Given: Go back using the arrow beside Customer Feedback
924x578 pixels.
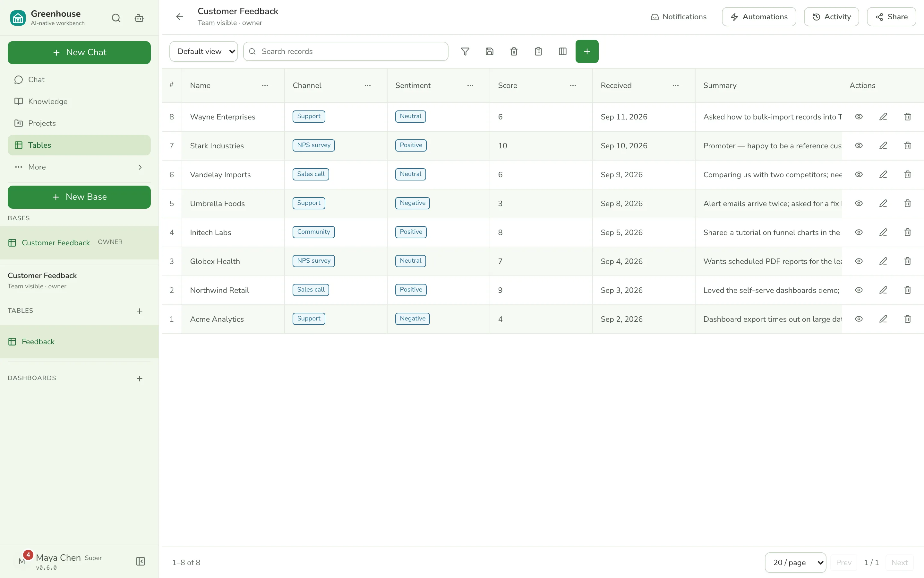Looking at the screenshot, I should point(179,17).
